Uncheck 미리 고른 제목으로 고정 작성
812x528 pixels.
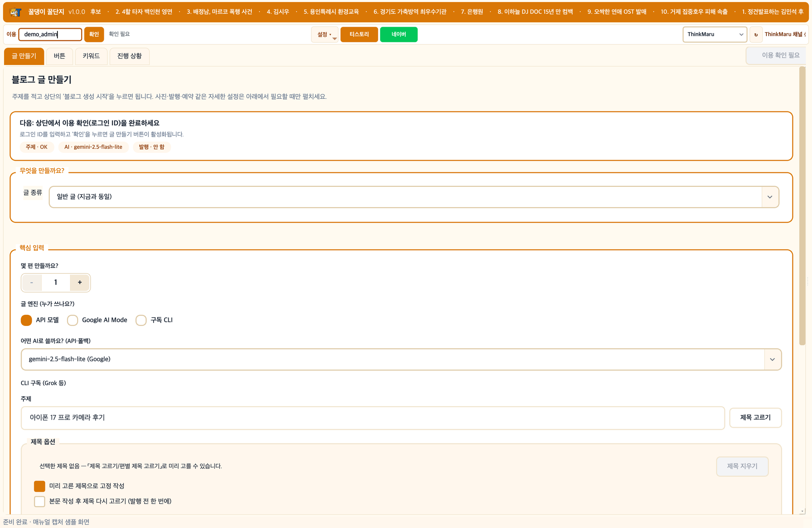[40, 486]
